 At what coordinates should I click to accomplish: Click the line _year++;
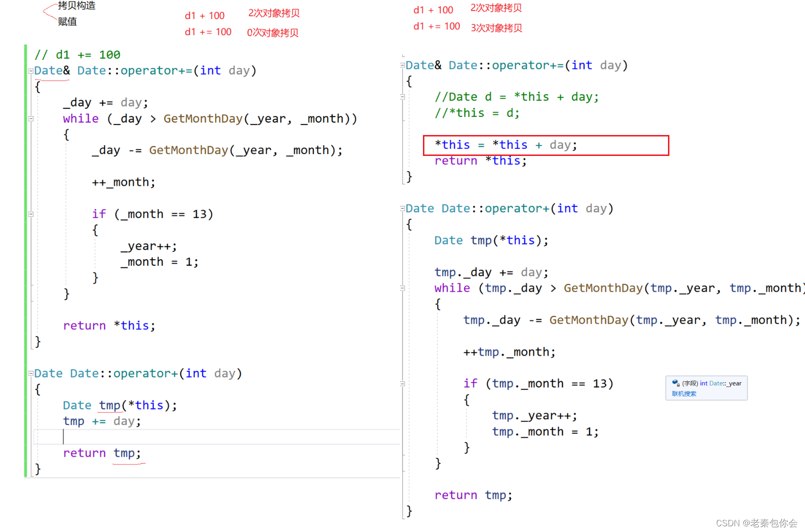pyautogui.click(x=149, y=246)
